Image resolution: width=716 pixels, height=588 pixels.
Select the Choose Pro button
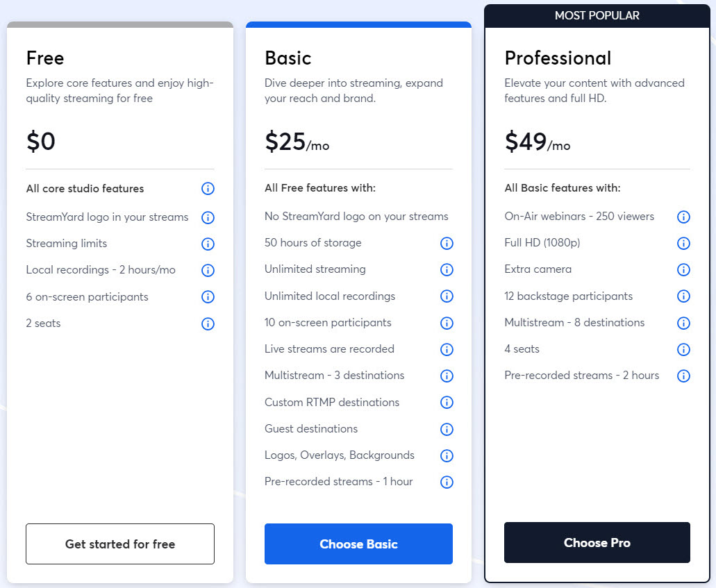(x=597, y=542)
